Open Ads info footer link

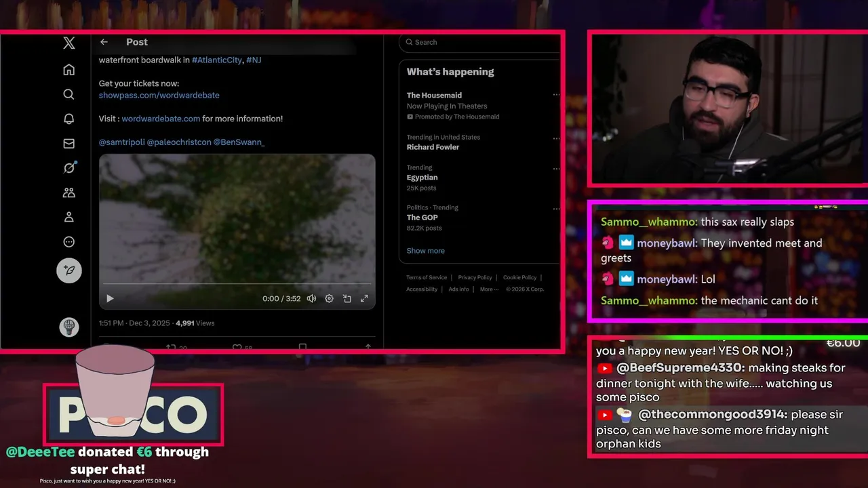tap(459, 289)
